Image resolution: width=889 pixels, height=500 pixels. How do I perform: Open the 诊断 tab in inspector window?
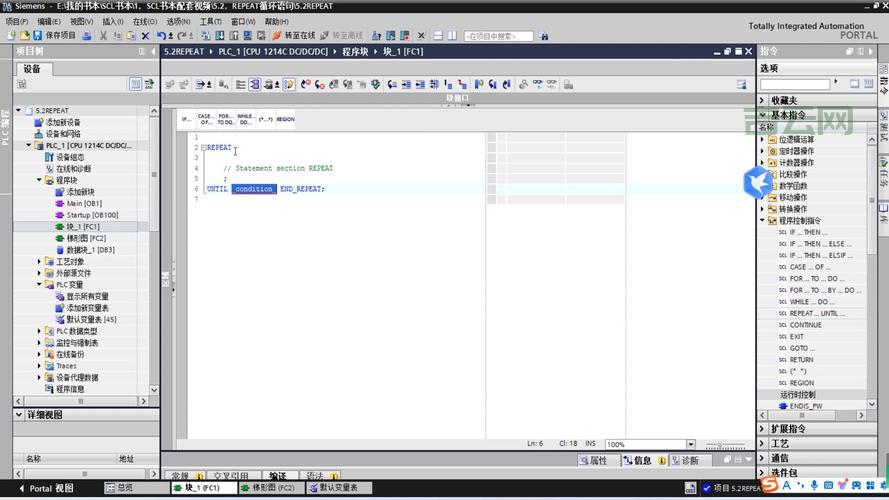tap(685, 461)
